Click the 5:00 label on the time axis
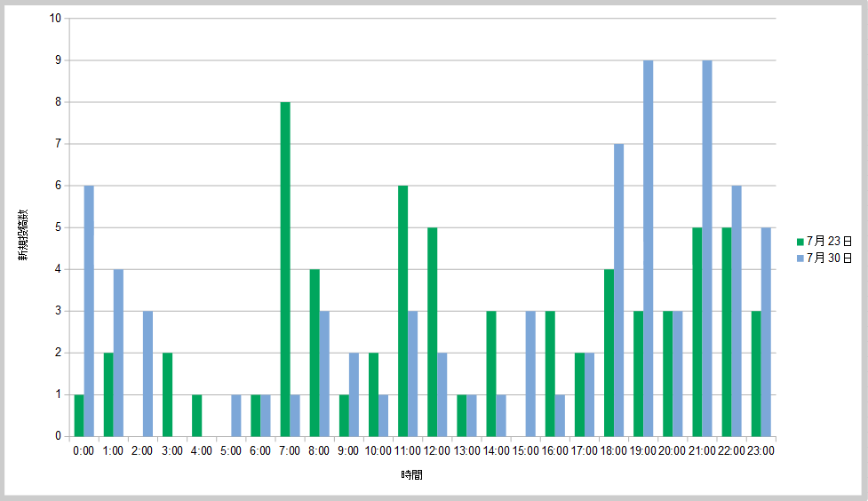868x501 pixels. click(231, 451)
